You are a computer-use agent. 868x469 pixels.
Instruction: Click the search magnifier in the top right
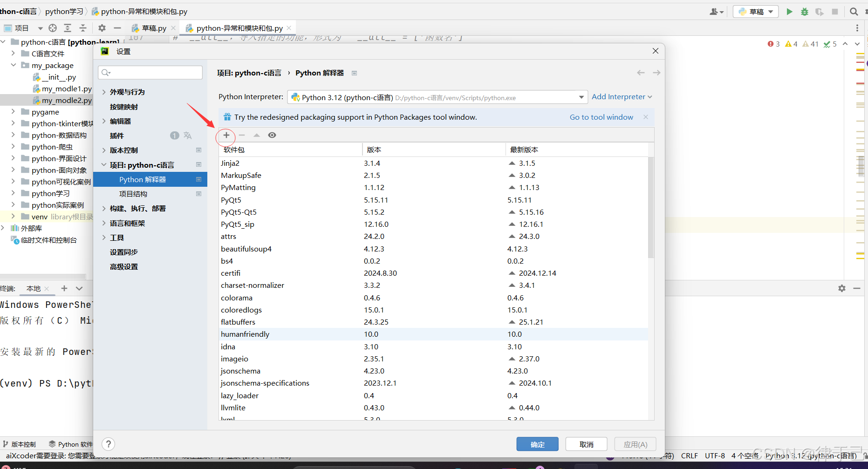coord(854,12)
